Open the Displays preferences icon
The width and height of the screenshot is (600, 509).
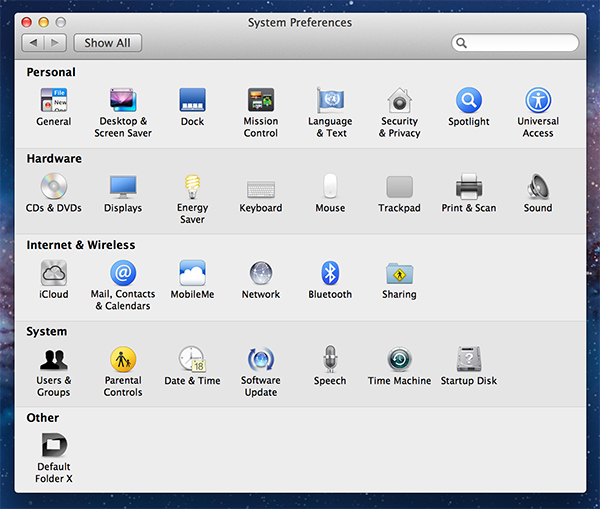pos(123,186)
